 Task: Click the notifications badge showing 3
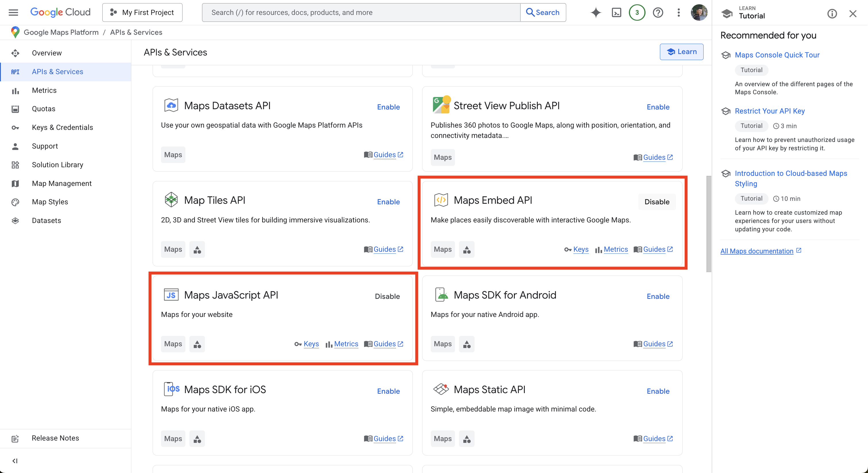point(637,12)
